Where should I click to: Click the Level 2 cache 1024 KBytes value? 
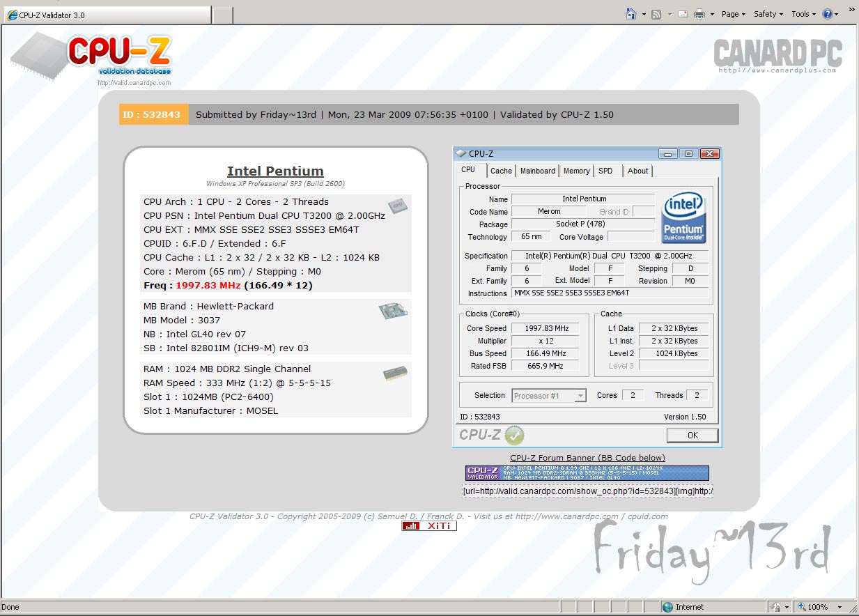point(674,353)
